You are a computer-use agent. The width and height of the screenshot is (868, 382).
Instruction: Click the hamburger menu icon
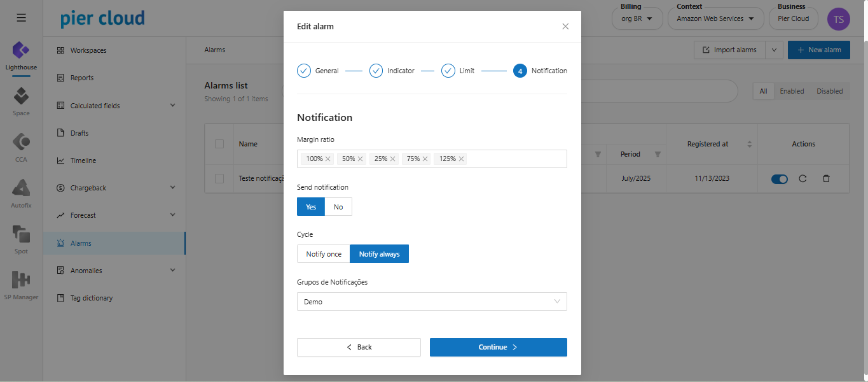pos(21,18)
